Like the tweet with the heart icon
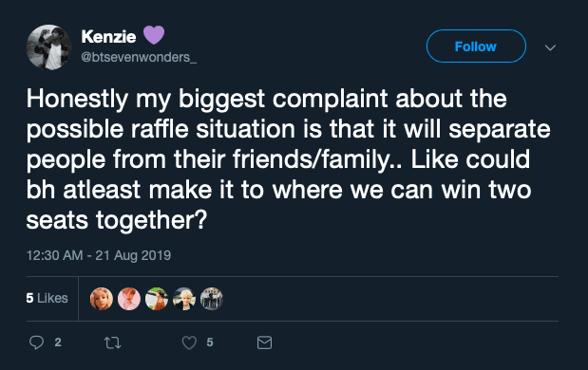The image size is (588, 370). [x=189, y=342]
